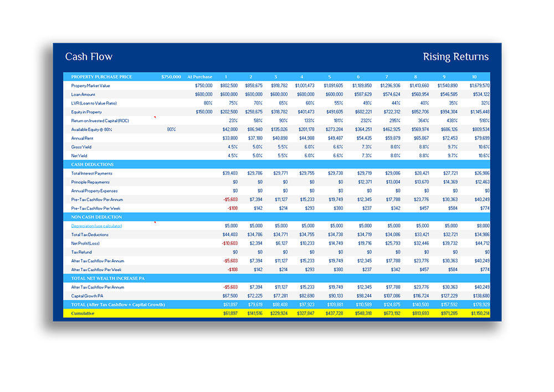Click the Rising Returns logo text
554x392 pixels.
[x=455, y=57]
